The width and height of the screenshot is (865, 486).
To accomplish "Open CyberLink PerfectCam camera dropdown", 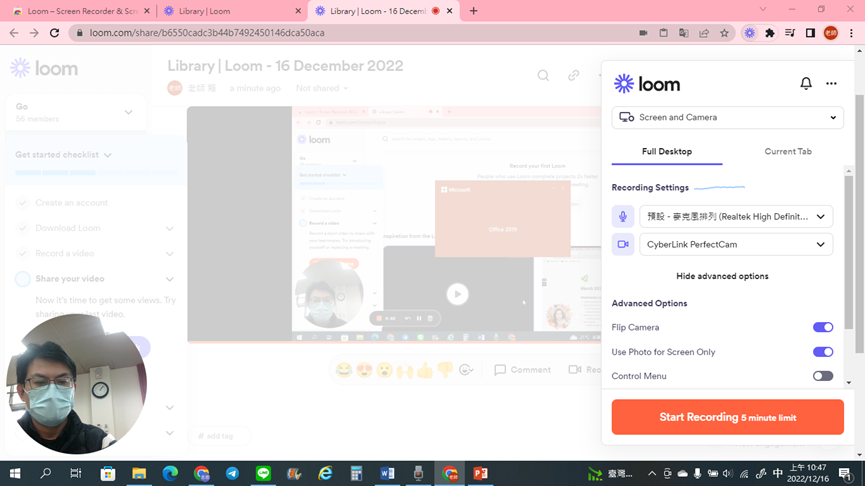I will point(736,244).
